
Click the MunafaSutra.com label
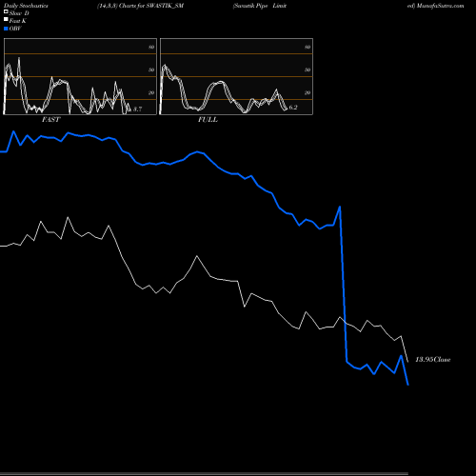[x=440, y=6]
